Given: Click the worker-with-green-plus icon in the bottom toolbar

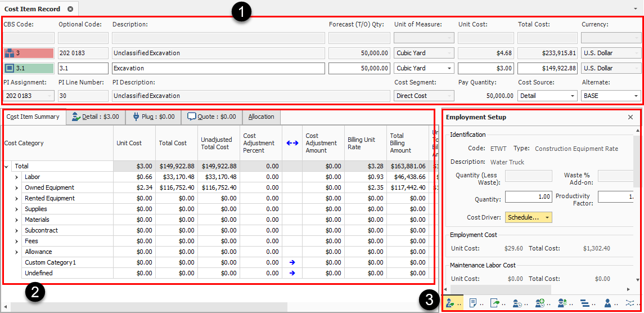Looking at the screenshot, I should [x=540, y=303].
